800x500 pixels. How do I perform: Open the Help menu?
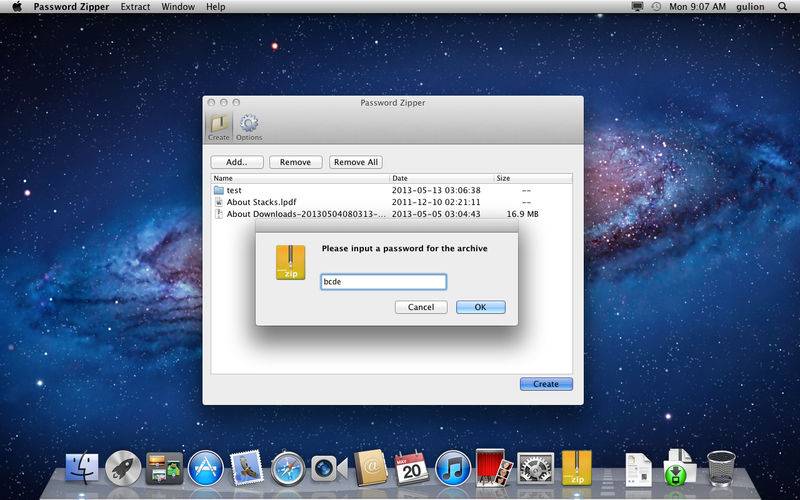pos(215,7)
